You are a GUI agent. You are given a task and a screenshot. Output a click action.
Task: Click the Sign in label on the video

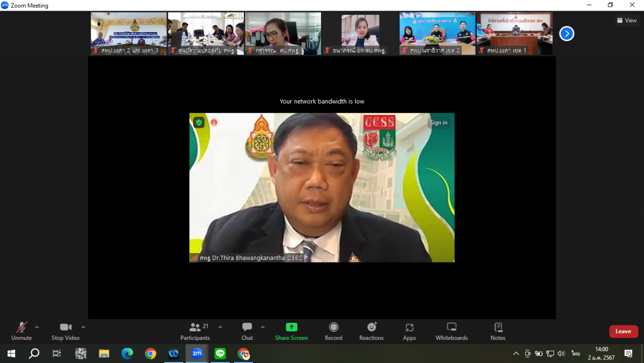(439, 123)
